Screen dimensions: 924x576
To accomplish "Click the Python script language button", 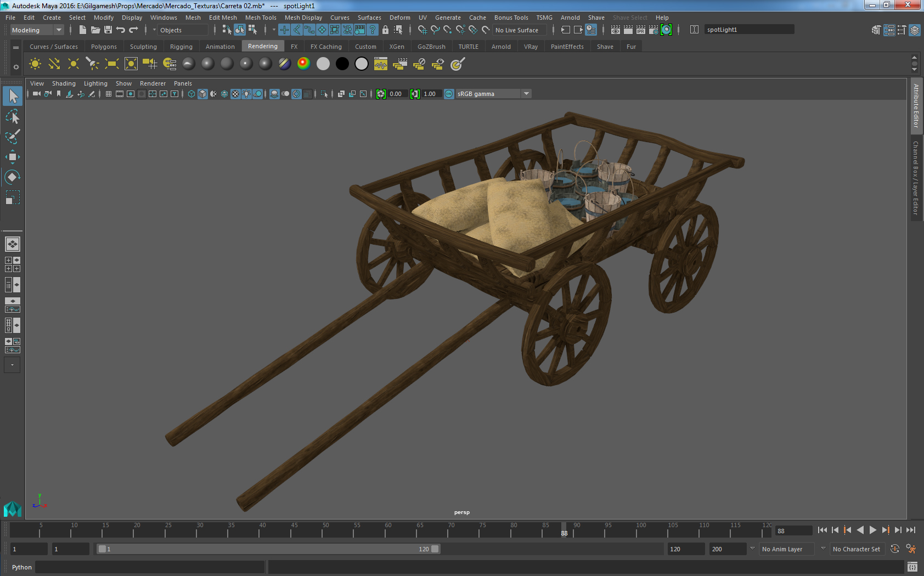I will 22,567.
